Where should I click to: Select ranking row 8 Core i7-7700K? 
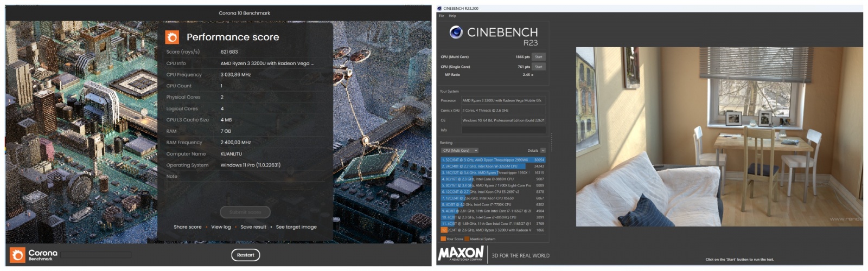[x=493, y=205]
